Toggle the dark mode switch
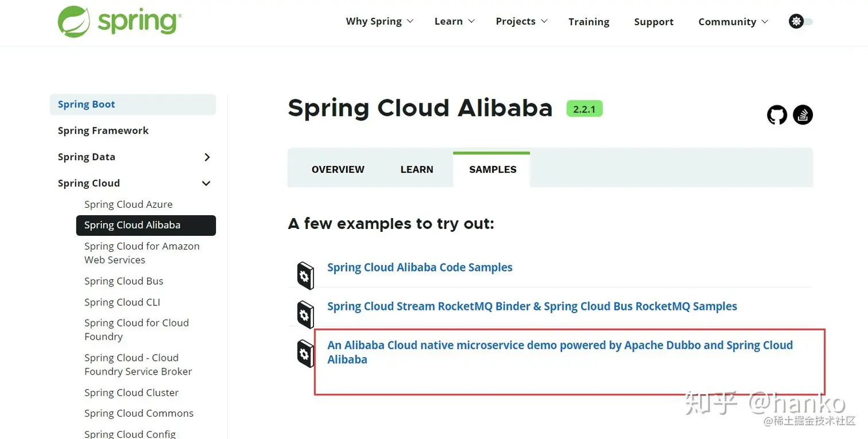 click(x=807, y=22)
